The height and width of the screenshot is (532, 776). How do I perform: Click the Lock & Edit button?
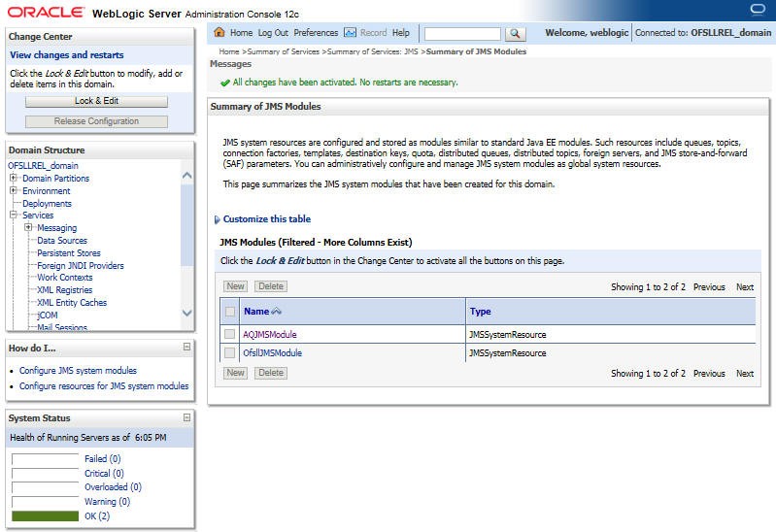coord(96,101)
